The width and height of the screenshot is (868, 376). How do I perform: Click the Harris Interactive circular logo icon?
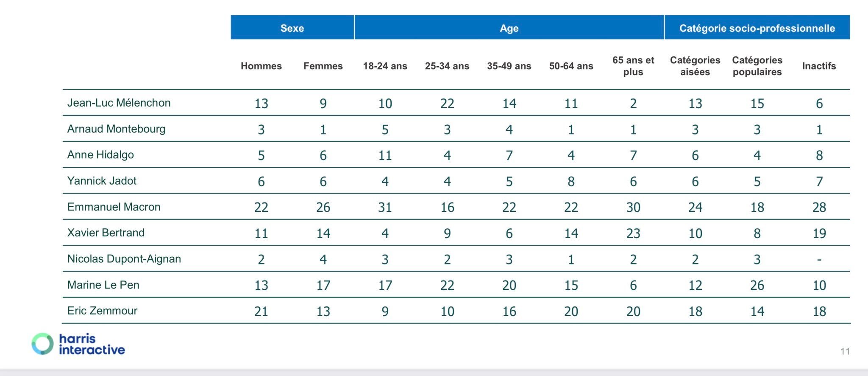click(x=42, y=344)
